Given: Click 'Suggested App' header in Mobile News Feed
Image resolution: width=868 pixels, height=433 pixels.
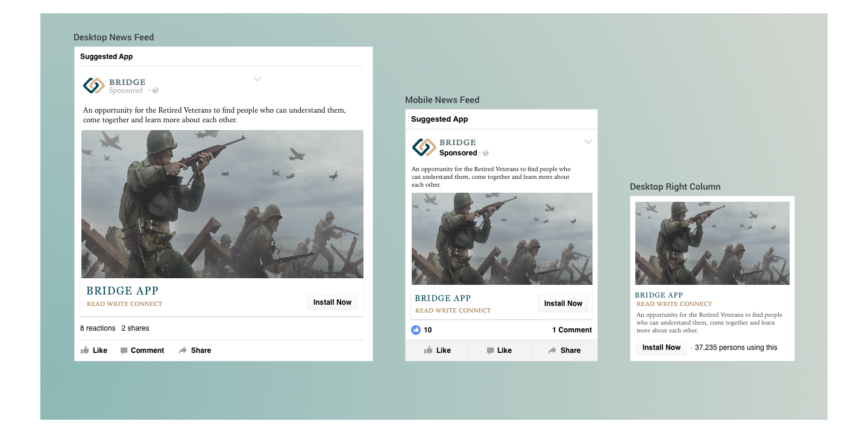Looking at the screenshot, I should point(439,119).
